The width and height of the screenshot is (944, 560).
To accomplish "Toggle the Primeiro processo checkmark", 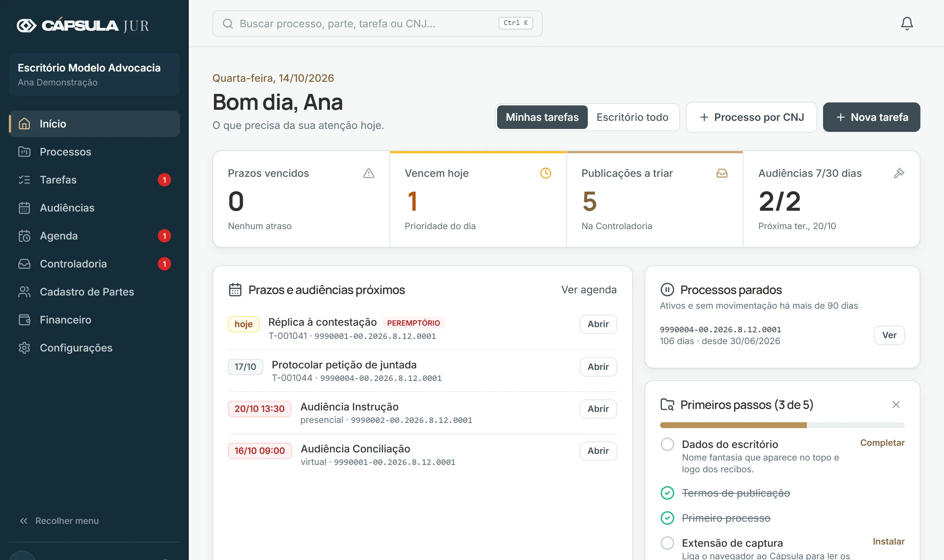I will [x=667, y=518].
